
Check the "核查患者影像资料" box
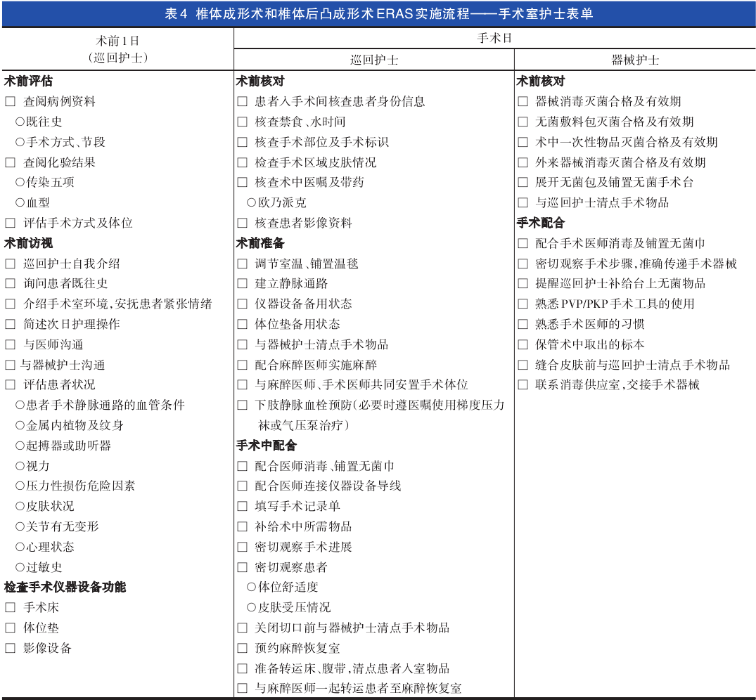click(x=242, y=223)
